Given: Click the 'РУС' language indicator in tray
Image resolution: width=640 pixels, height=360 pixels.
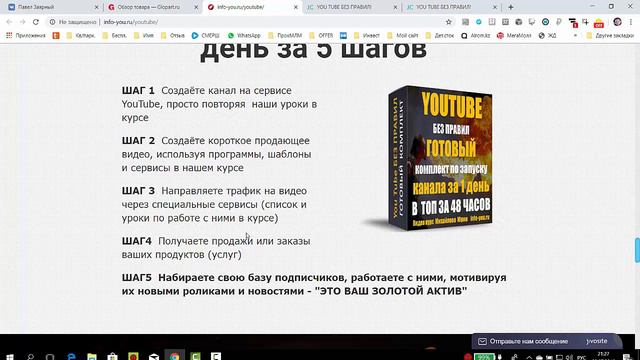Looking at the screenshot, I should 582,357.
